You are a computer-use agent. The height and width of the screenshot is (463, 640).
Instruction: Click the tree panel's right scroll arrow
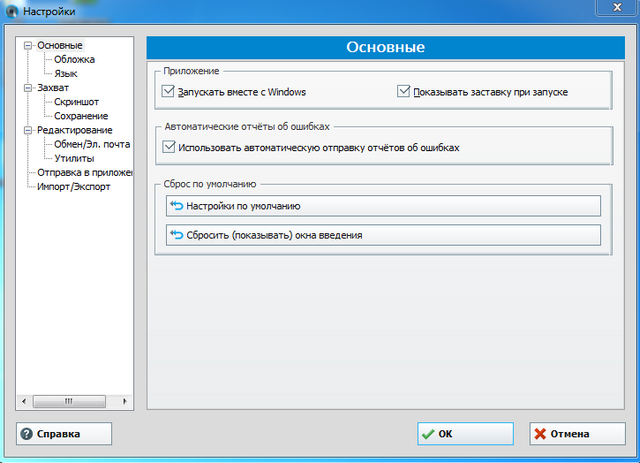pyautogui.click(x=124, y=401)
